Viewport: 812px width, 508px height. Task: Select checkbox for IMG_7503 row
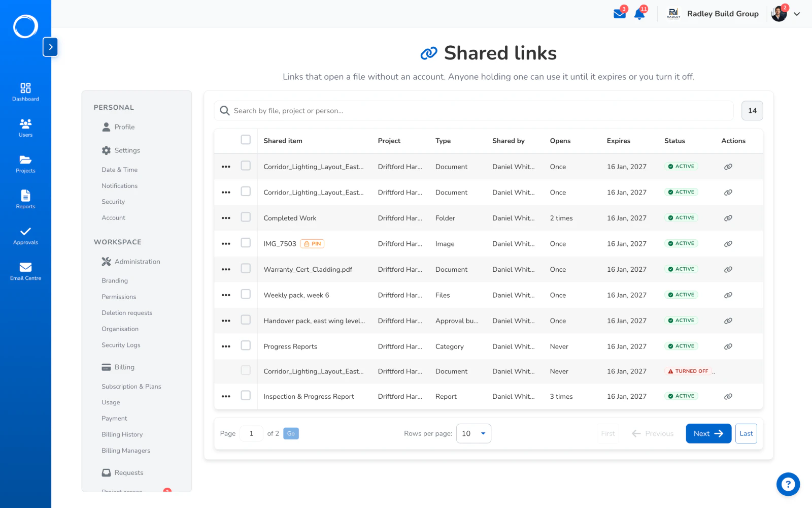point(246,243)
